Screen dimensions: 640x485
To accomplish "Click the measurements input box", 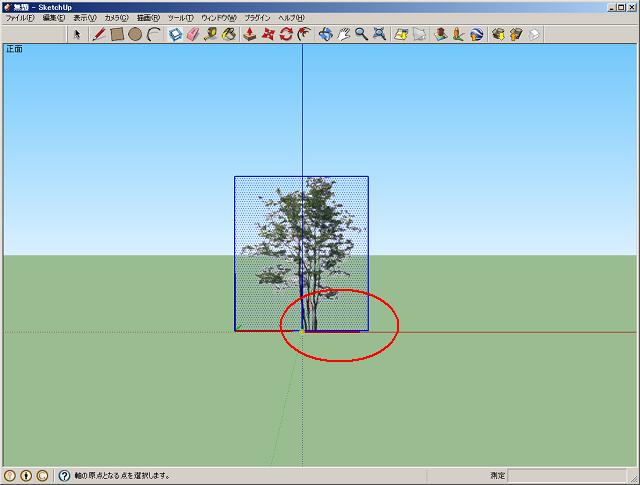I will [x=571, y=476].
